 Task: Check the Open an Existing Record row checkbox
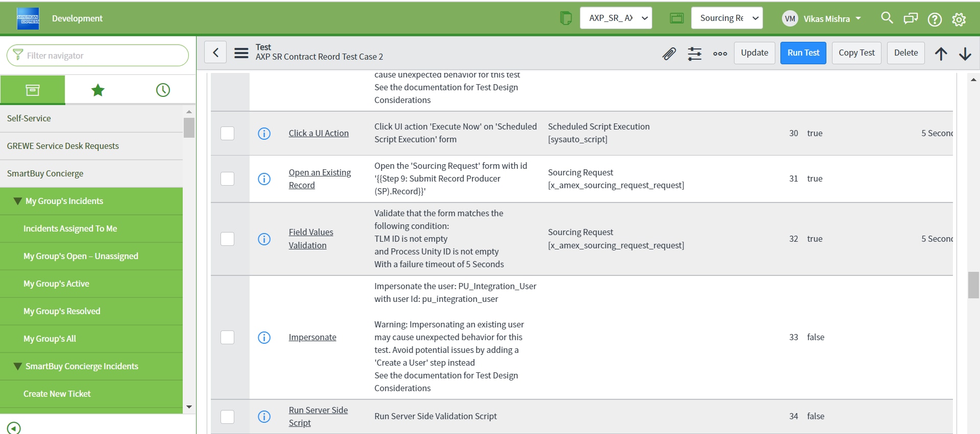click(x=227, y=179)
